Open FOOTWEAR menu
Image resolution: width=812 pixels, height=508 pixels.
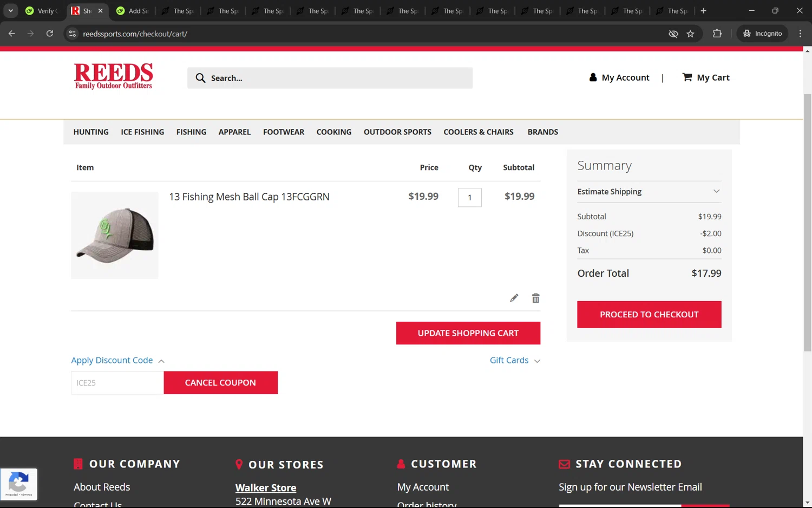pyautogui.click(x=284, y=132)
